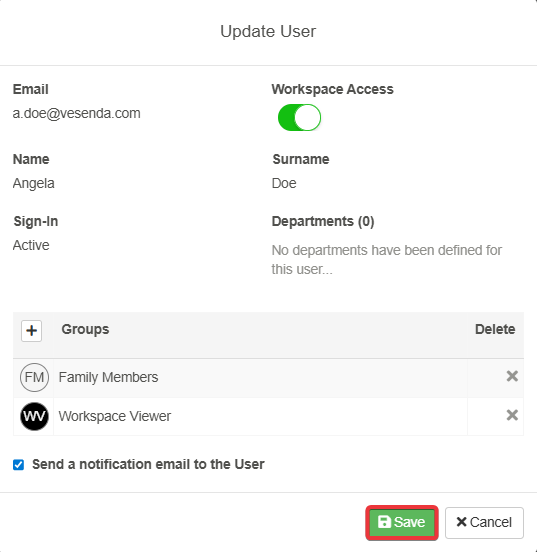
Task: Click the email address a.doe@vesenda.com
Action: tap(76, 113)
